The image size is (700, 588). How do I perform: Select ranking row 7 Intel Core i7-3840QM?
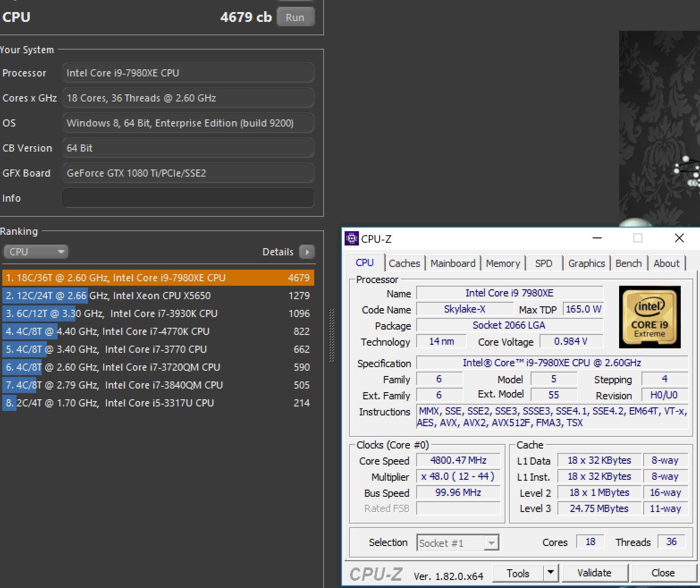[158, 385]
